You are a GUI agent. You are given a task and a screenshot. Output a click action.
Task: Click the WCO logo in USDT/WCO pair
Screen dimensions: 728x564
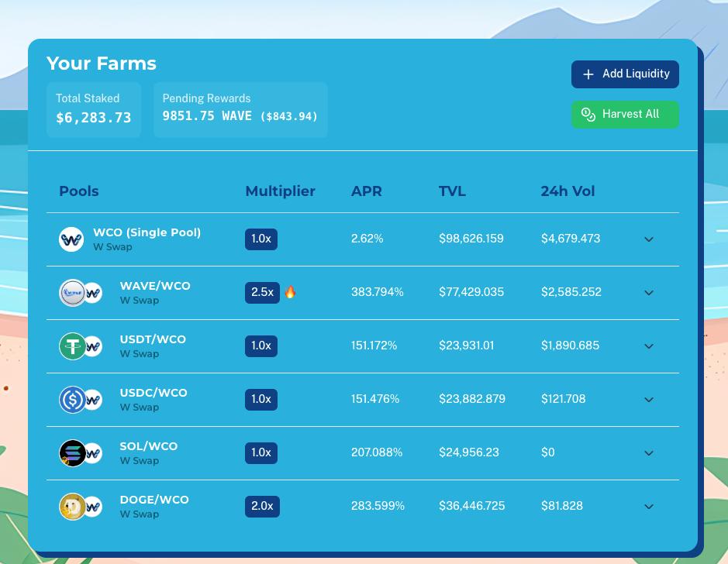point(95,346)
